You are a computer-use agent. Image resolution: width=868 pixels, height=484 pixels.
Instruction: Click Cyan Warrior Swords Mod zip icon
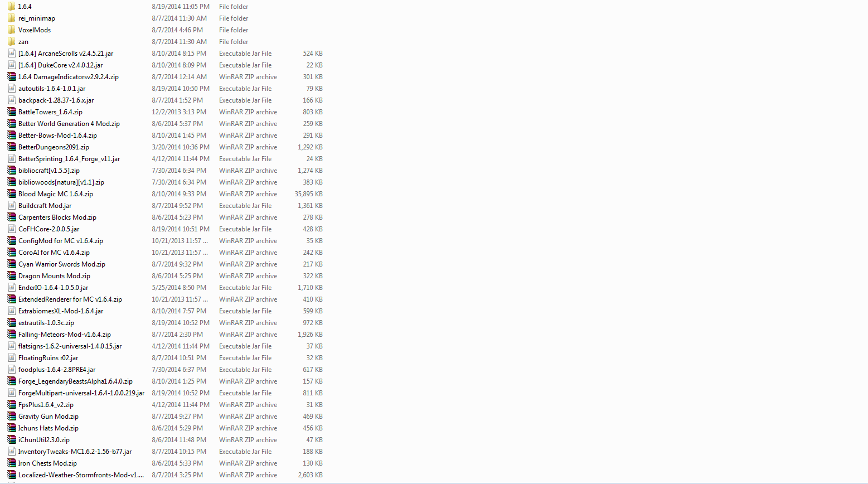[x=11, y=264]
